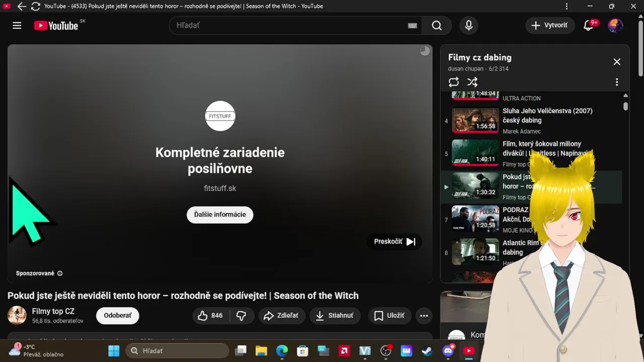This screenshot has width=644, height=362.
Task: Go back with the browser back arrow
Action: (x=22, y=7)
